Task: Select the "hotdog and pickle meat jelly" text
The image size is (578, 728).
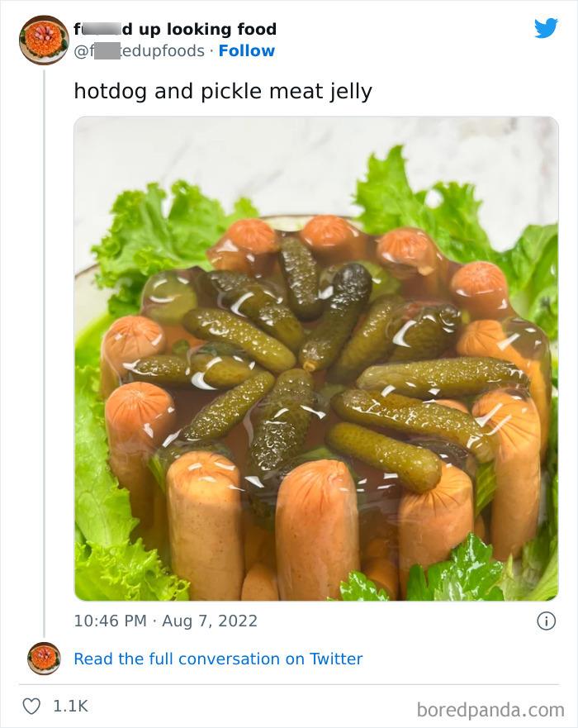Action: point(223,91)
